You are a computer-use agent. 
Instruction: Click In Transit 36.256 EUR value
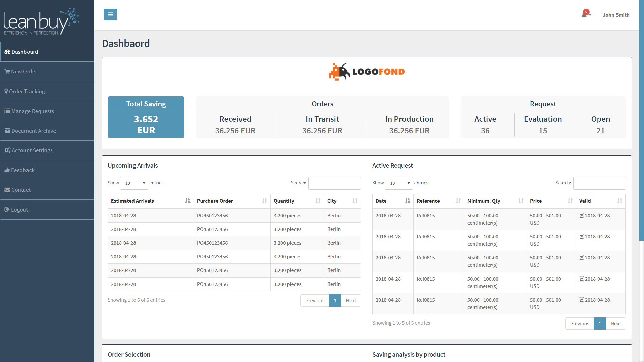(322, 131)
